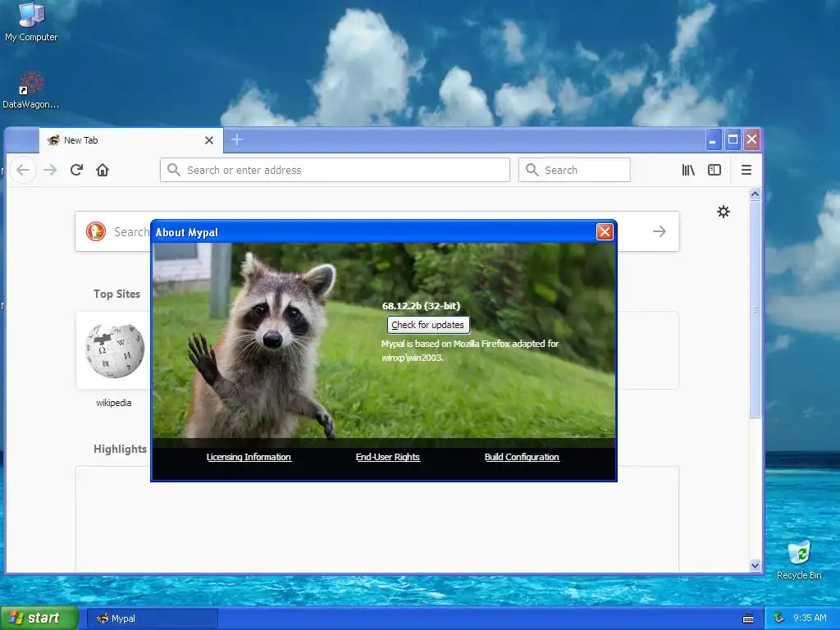This screenshot has height=630, width=840.
Task: Close the New Tab tab
Action: coord(209,140)
